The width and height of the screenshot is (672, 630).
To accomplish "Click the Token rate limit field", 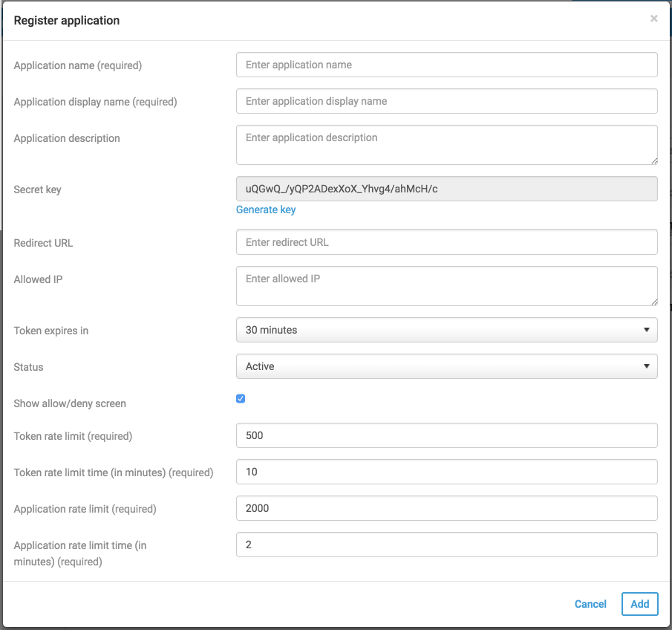I will [446, 435].
